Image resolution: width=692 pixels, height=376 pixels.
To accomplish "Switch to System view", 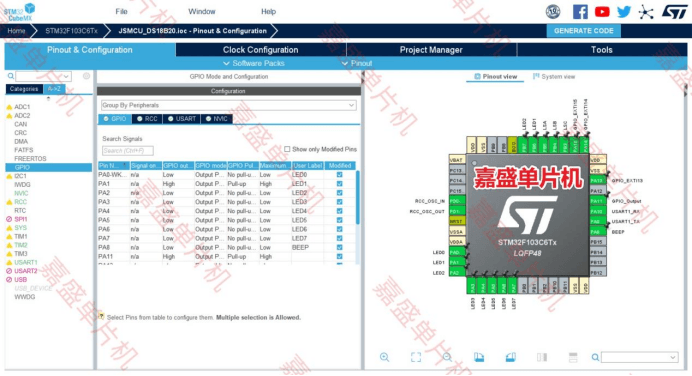I will coord(554,76).
